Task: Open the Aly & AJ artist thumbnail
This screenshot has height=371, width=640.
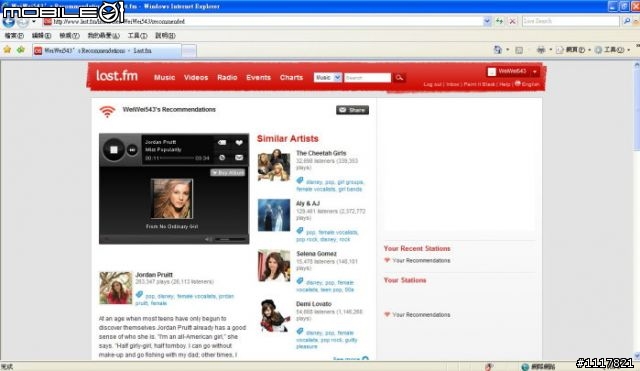Action: pyautogui.click(x=274, y=215)
